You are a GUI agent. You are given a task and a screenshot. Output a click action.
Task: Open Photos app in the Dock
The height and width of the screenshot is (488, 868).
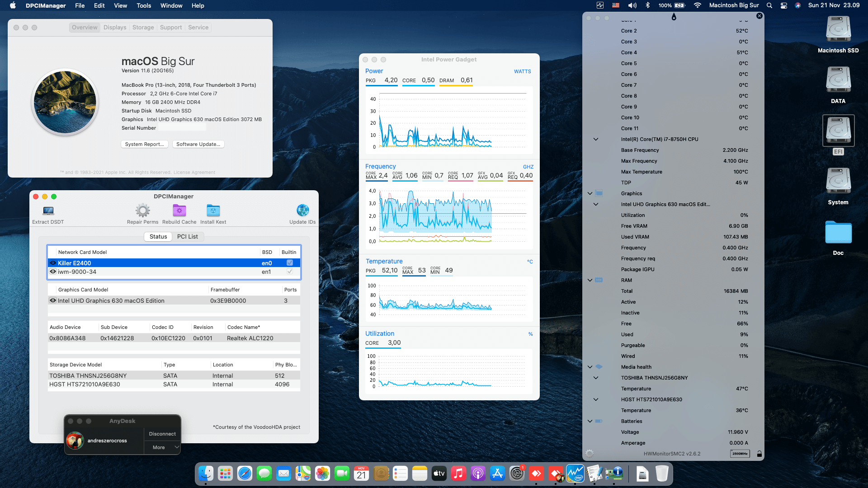click(x=322, y=474)
